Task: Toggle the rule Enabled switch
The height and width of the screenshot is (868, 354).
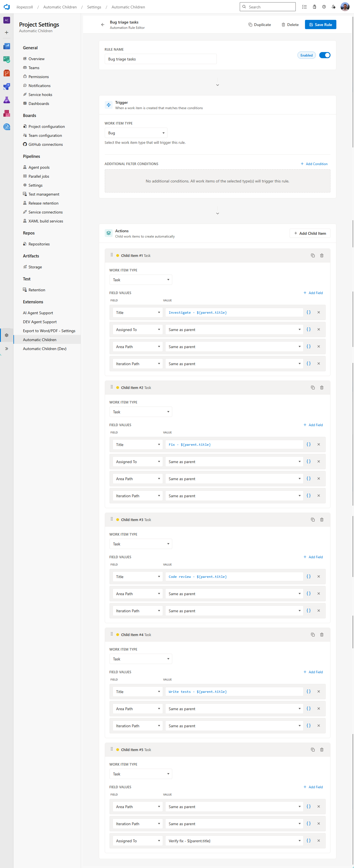Action: tap(325, 55)
